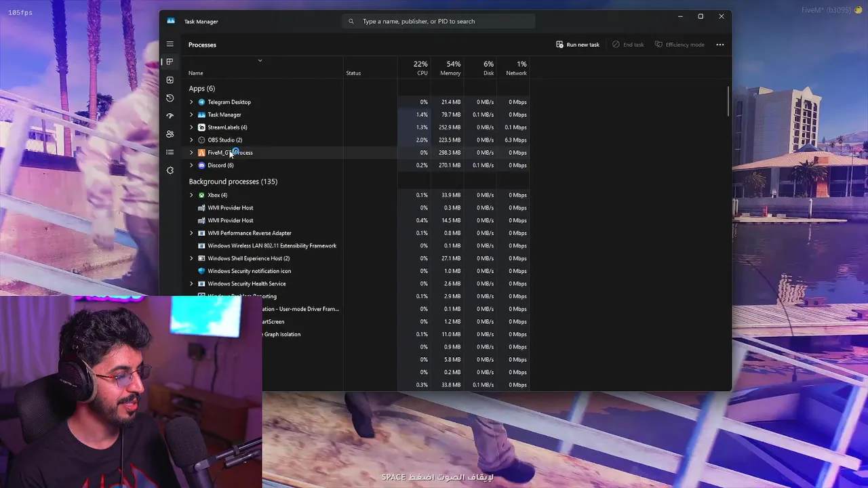Click the StreamLabels process icon

[x=201, y=127]
